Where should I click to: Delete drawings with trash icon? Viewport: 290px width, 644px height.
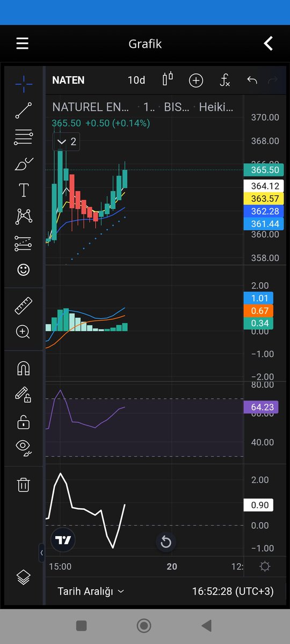[23, 485]
